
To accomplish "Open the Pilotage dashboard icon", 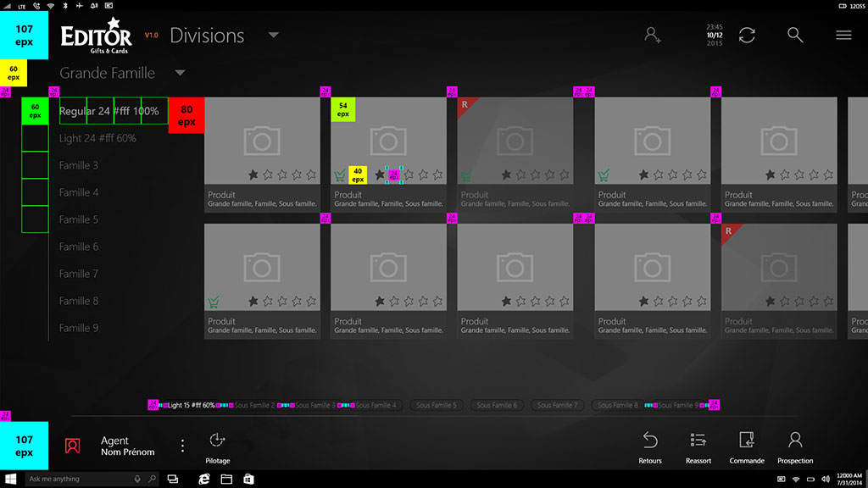I will (217, 441).
